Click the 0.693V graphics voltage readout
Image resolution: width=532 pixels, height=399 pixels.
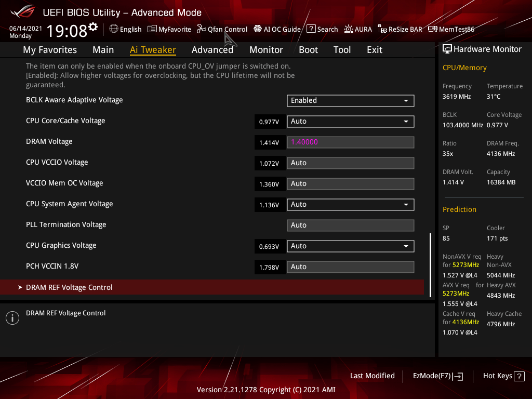click(x=269, y=247)
